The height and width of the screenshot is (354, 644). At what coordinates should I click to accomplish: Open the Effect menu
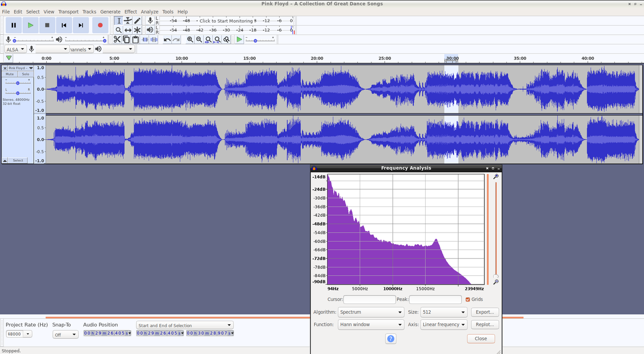131,12
